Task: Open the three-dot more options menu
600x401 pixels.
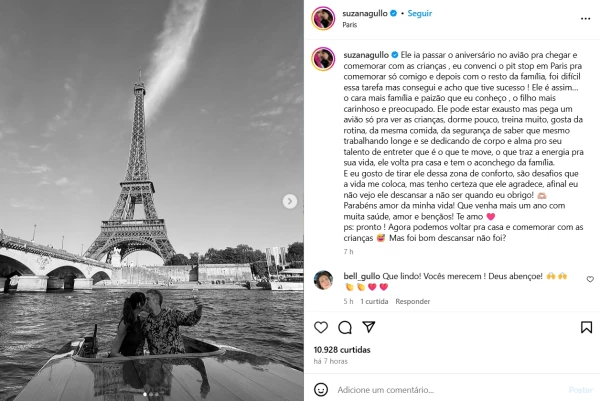Action: pos(585,19)
